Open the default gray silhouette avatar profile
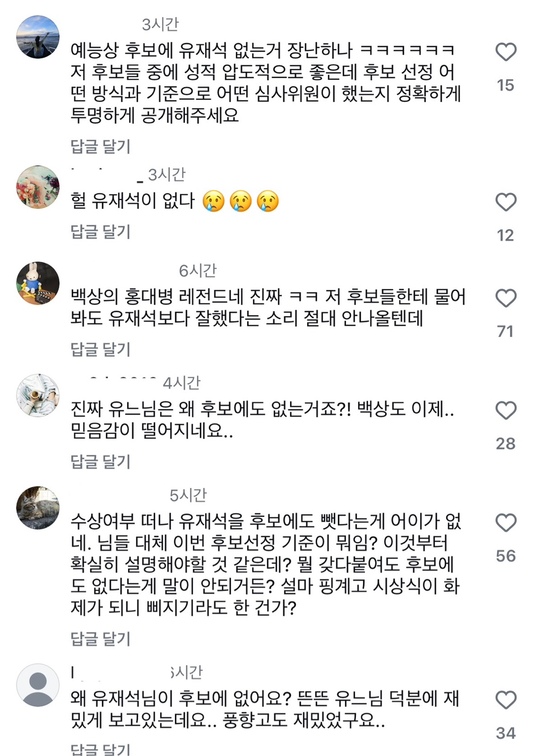 click(38, 685)
